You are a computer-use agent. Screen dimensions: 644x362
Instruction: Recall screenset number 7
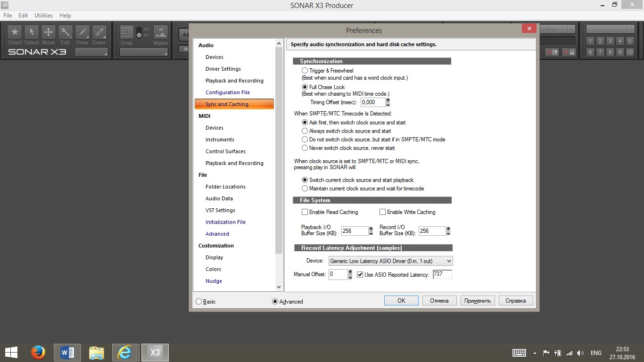click(600, 52)
